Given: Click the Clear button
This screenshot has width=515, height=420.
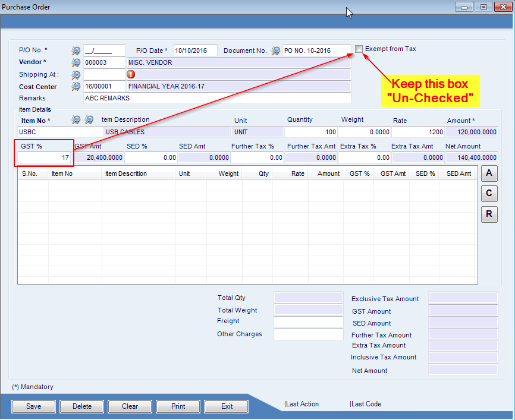Looking at the screenshot, I should point(130,406).
